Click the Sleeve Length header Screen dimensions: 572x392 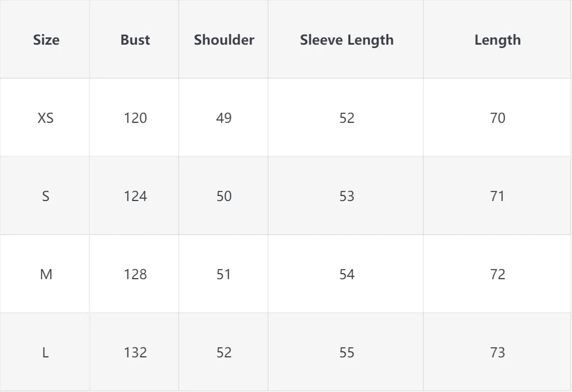[x=346, y=40]
